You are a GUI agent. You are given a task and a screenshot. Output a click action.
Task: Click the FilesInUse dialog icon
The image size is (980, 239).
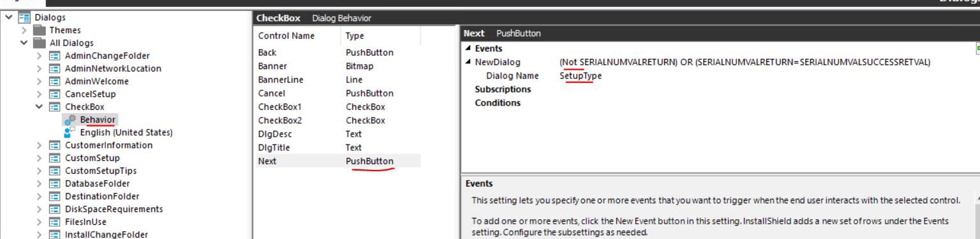tap(56, 222)
